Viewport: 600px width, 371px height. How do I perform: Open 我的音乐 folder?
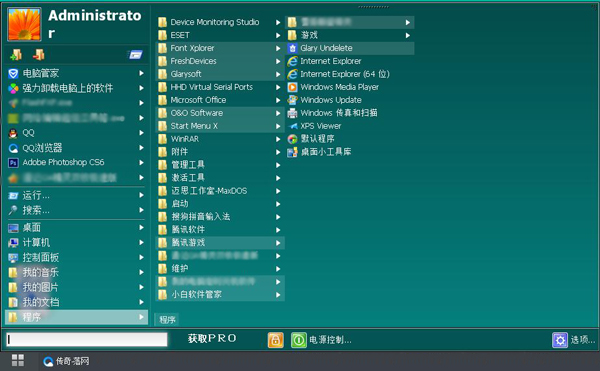77,272
